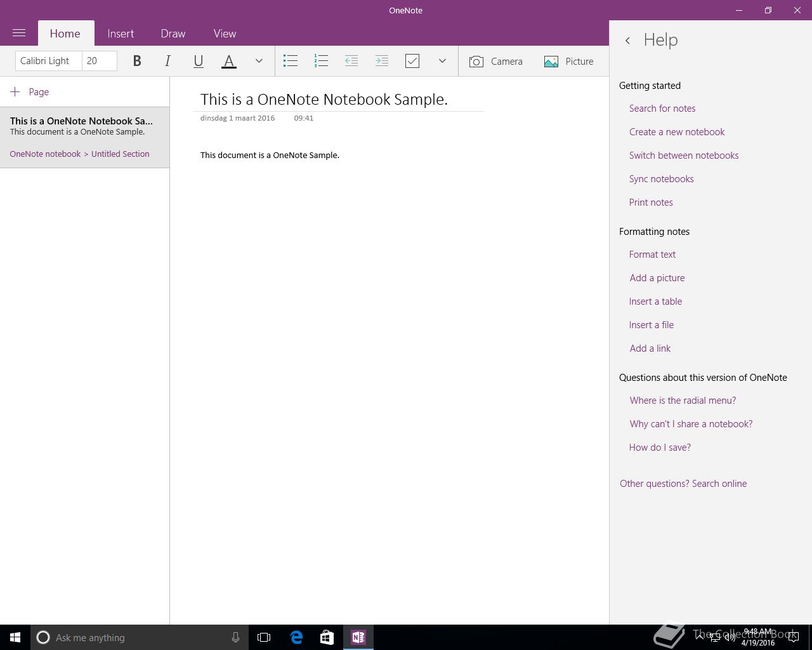Viewport: 812px width, 650px height.
Task: Open Add a picture help topic
Action: 657,278
